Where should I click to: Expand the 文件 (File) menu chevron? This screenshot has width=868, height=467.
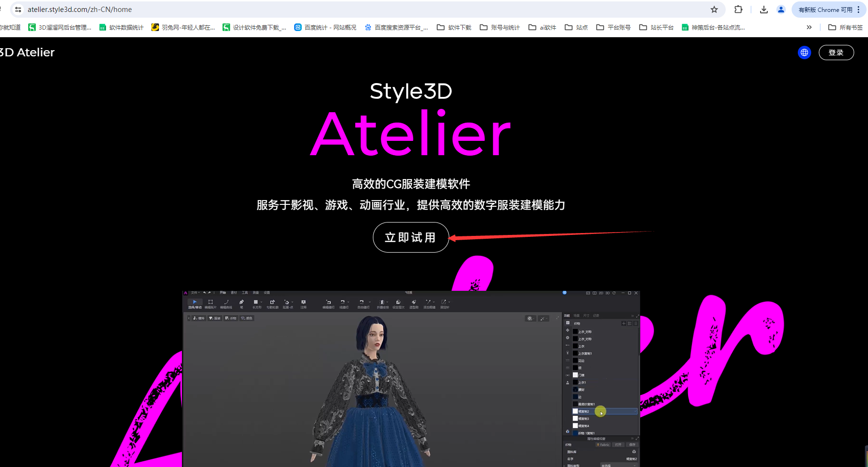point(199,293)
